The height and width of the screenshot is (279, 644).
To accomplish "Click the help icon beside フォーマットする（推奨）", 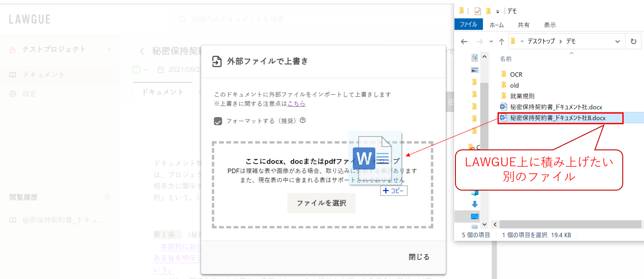I will tap(303, 120).
